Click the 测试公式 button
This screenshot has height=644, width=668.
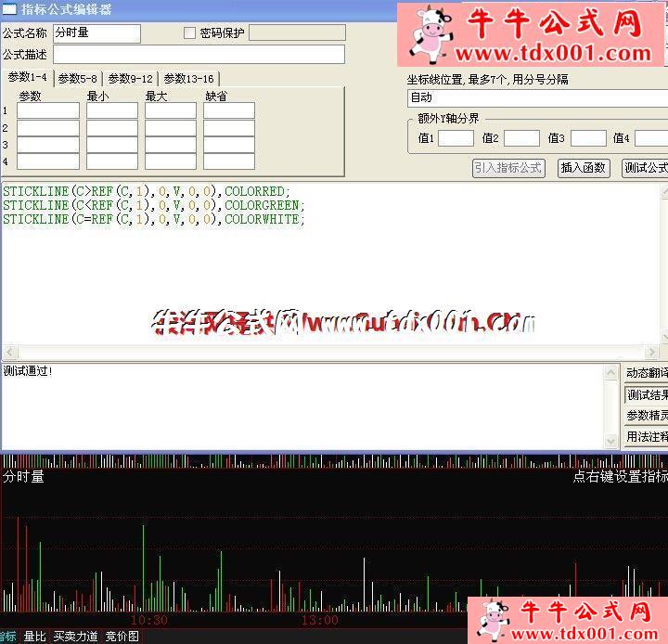[x=645, y=168]
